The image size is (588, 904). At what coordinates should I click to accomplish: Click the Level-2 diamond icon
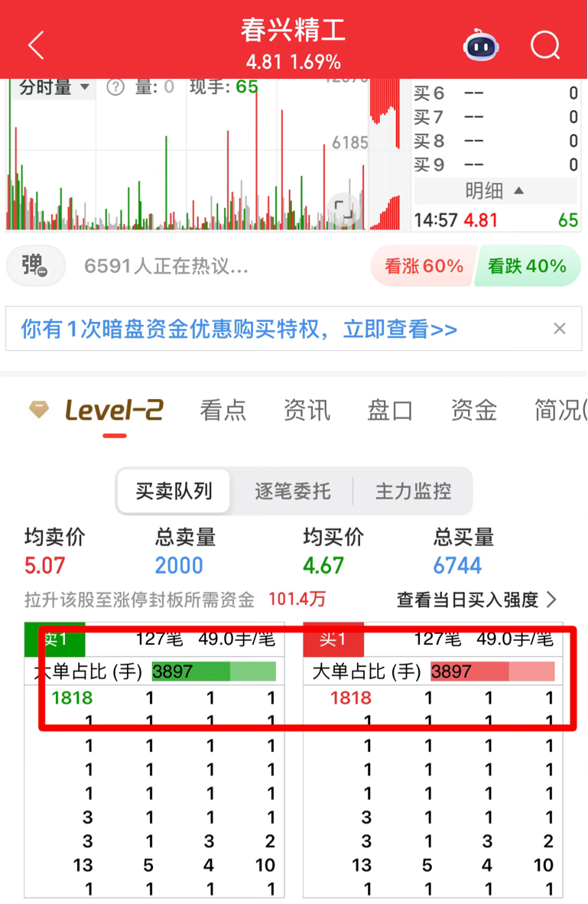pos(39,409)
